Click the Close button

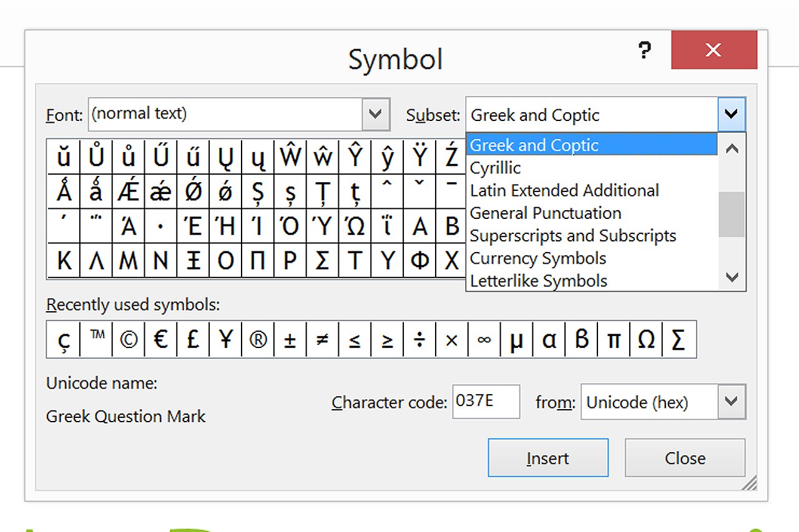(685, 458)
